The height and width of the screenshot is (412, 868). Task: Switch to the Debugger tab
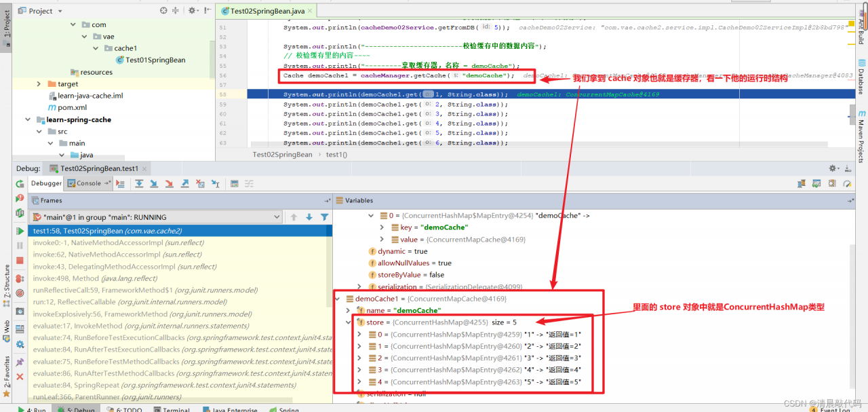click(47, 183)
